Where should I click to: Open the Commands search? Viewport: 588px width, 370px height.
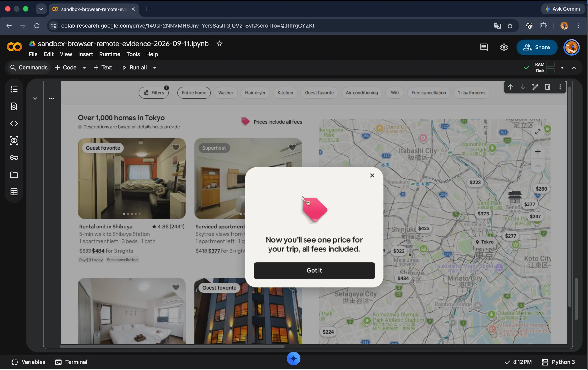pos(29,68)
